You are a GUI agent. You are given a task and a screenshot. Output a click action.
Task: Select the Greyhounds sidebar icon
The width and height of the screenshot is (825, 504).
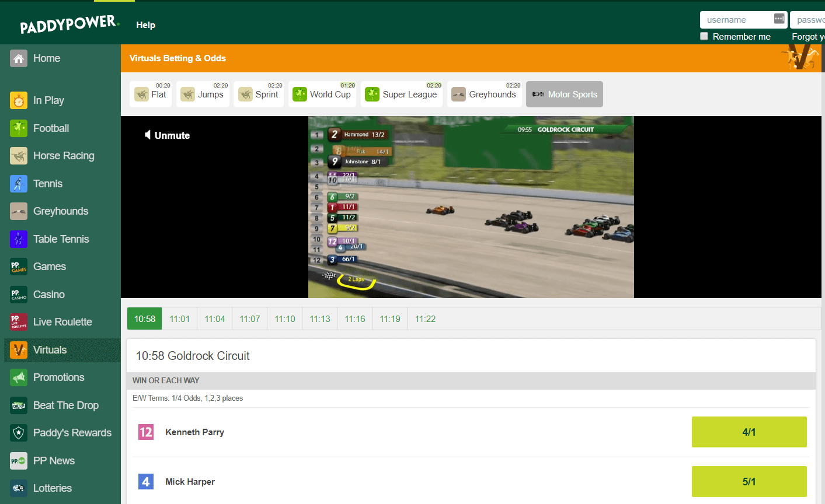(19, 211)
